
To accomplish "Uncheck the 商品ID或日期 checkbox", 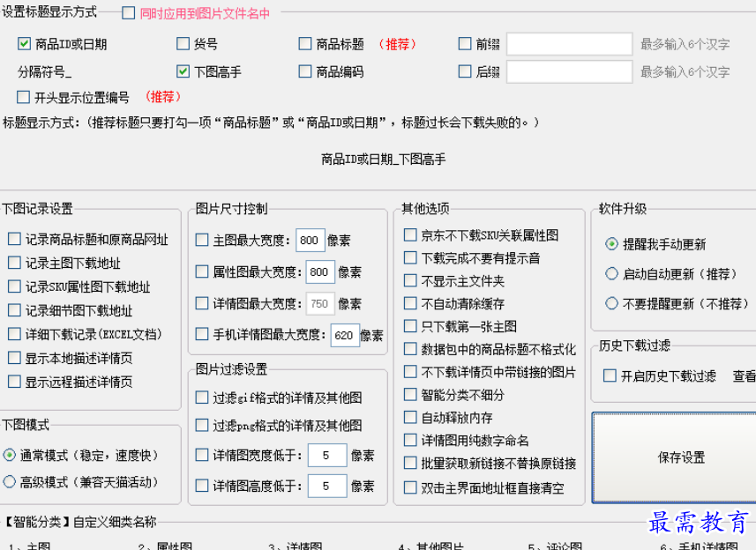I will point(24,44).
